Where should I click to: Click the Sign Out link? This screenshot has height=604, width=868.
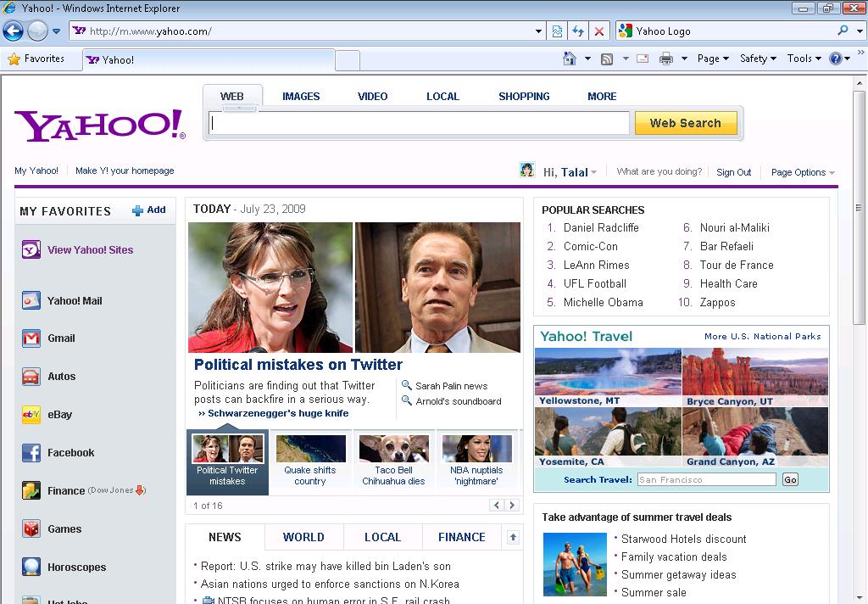[x=733, y=172]
